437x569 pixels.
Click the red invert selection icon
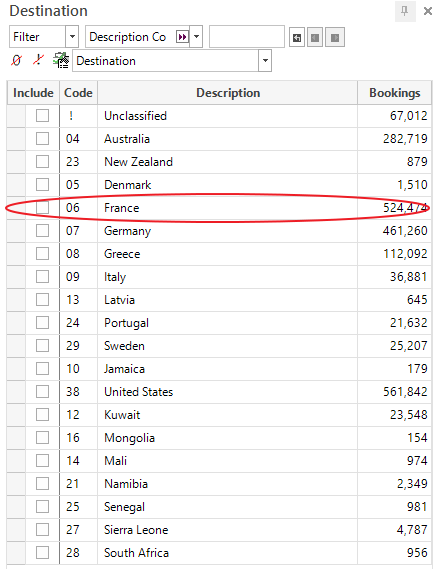[x=38, y=60]
